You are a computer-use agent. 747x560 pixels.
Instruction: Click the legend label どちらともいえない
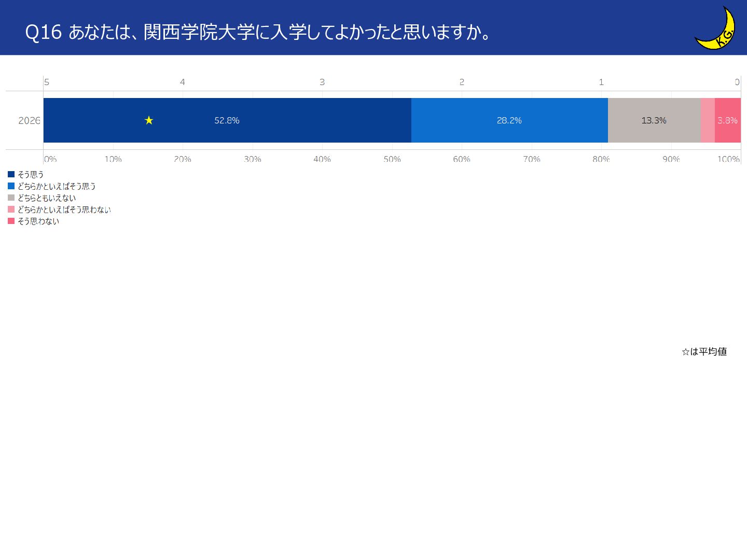point(47,198)
